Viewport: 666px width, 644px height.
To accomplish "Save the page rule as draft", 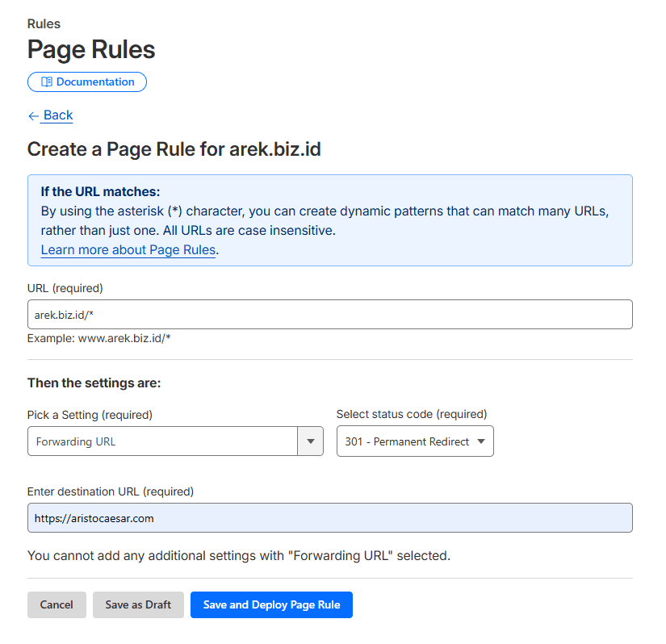I will point(138,604).
